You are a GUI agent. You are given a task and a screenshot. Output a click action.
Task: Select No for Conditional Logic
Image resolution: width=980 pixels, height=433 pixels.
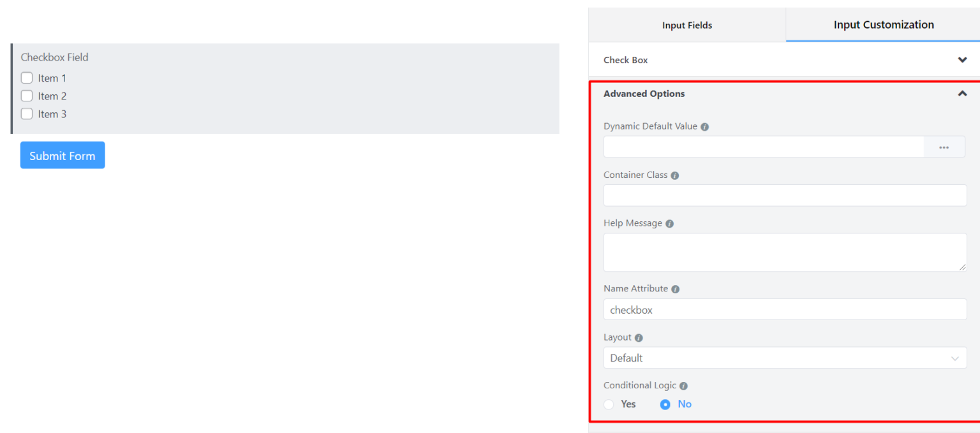665,404
